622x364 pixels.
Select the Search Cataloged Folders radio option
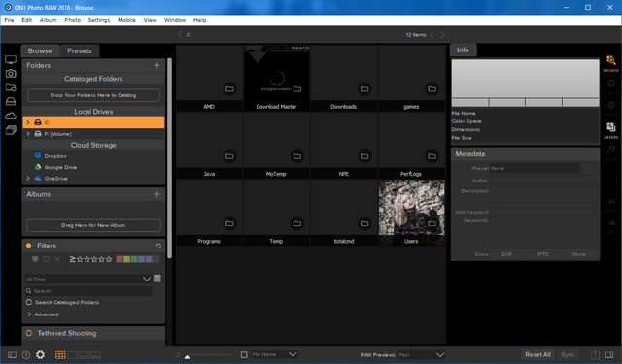(x=29, y=302)
